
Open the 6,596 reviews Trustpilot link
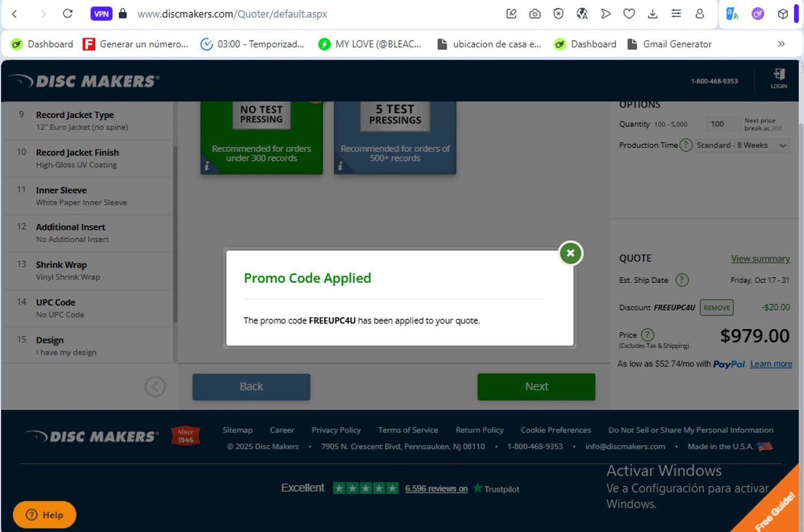coord(436,489)
